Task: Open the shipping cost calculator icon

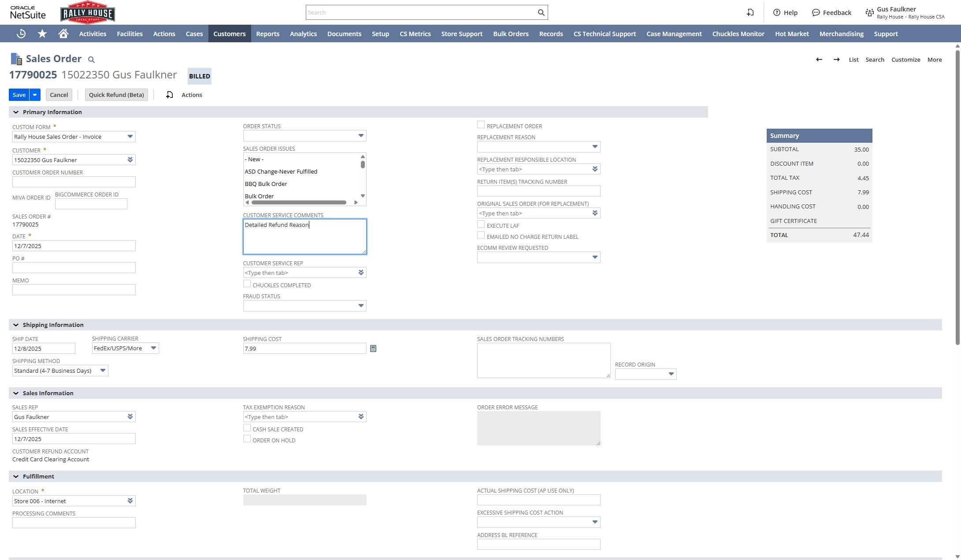Action: (373, 349)
